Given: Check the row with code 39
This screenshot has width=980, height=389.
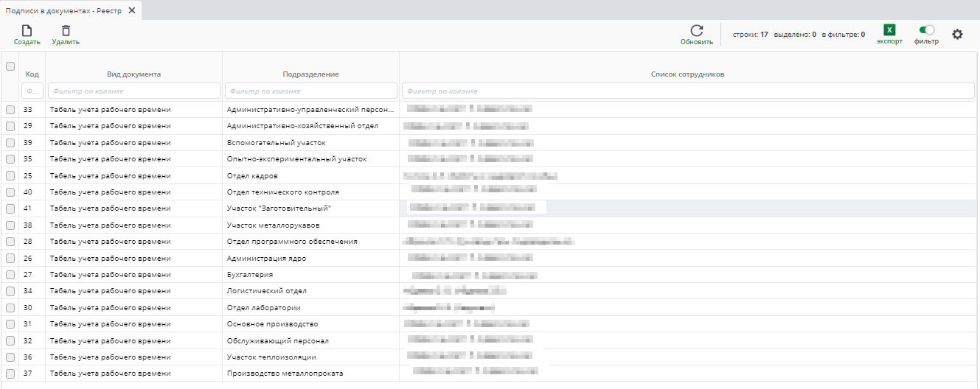Looking at the screenshot, I should 10,143.
